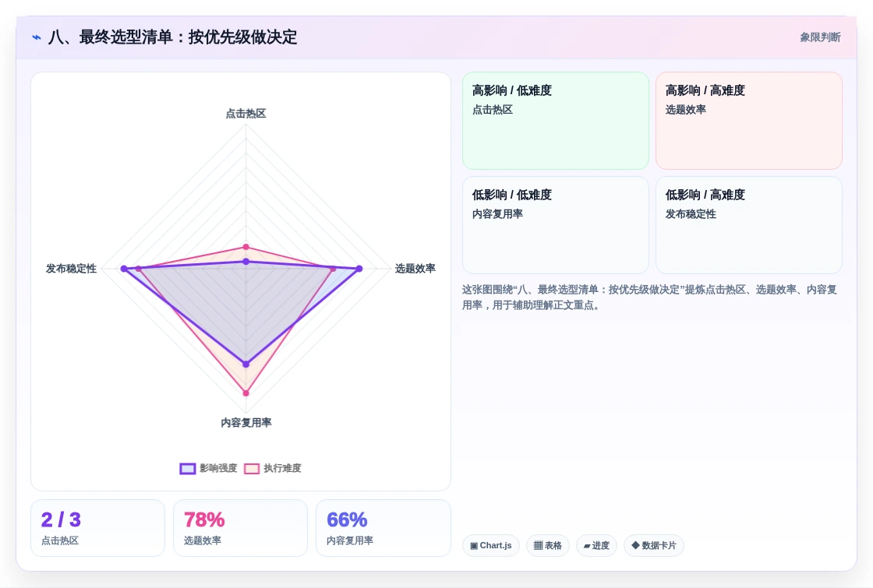The image size is (873, 588).
Task: Click the 点击热区 radar axis label
Action: (246, 114)
